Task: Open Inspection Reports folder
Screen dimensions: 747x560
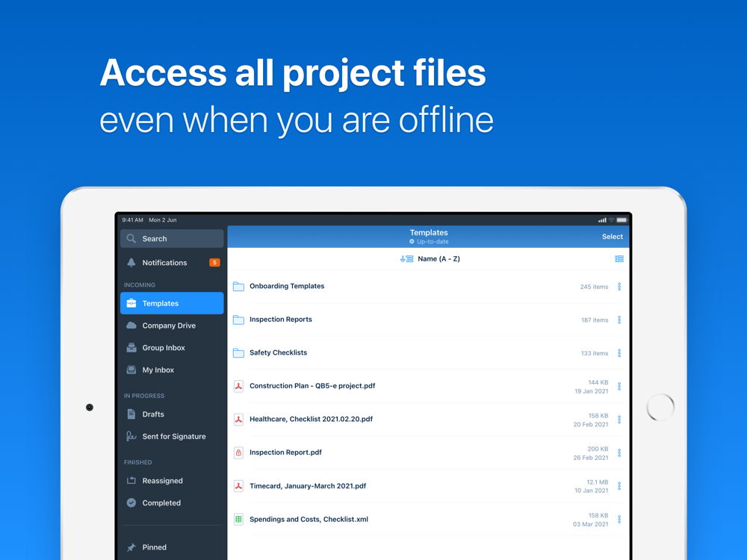Action: click(x=428, y=320)
